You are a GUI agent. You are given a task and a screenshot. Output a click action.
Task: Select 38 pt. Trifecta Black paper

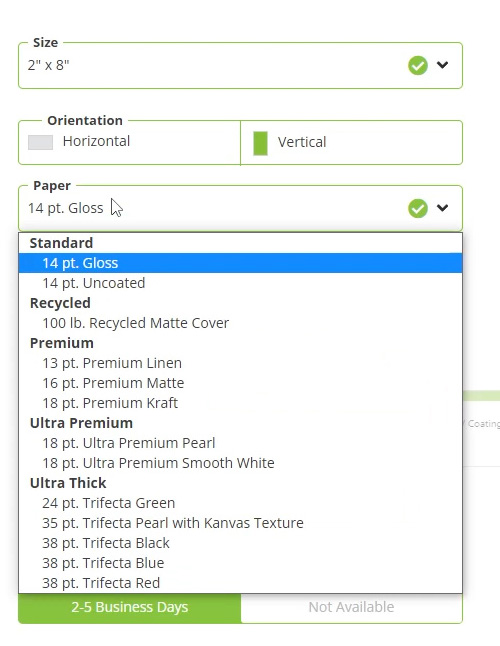[x=241, y=543]
